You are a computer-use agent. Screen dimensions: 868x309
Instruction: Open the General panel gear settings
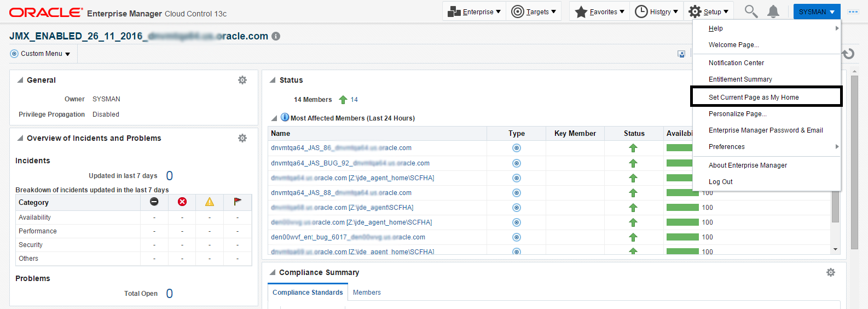pyautogui.click(x=242, y=80)
